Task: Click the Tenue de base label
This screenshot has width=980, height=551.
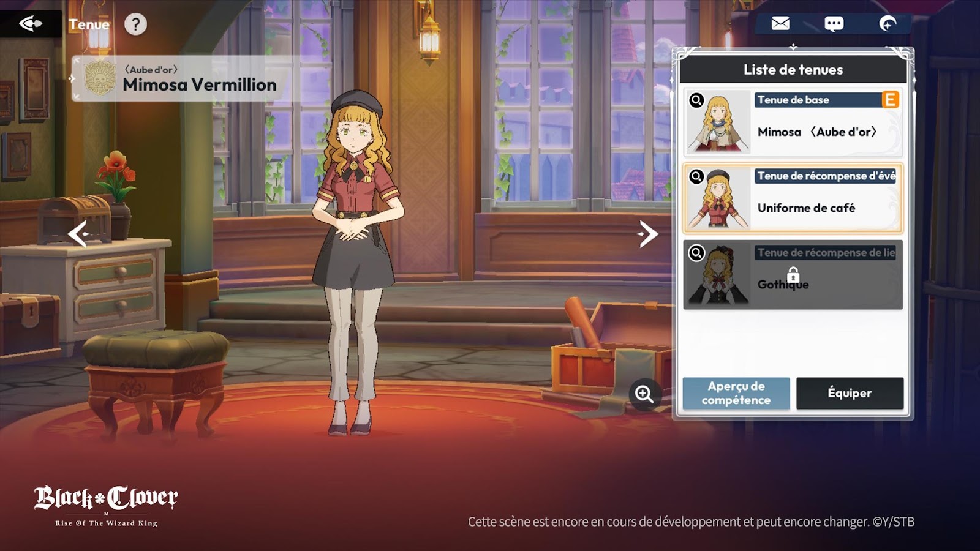Action: [793, 100]
